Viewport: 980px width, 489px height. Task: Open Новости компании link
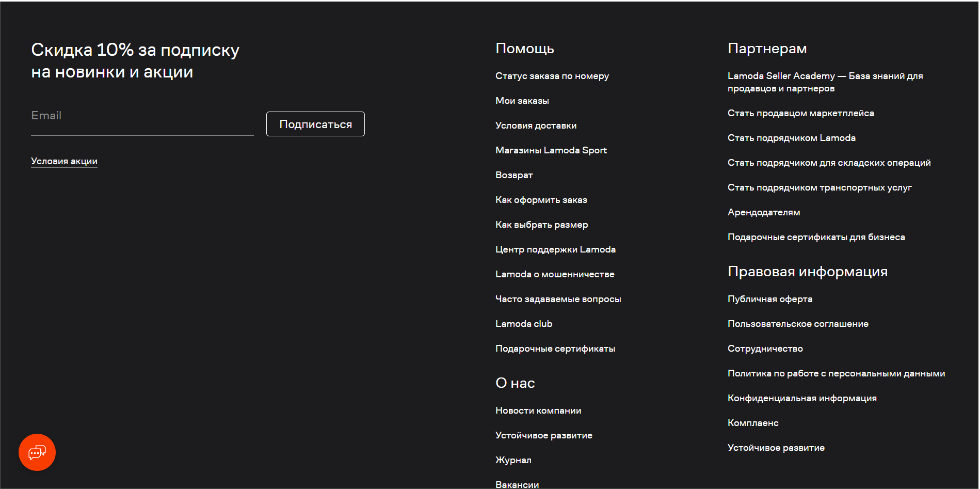coord(538,411)
